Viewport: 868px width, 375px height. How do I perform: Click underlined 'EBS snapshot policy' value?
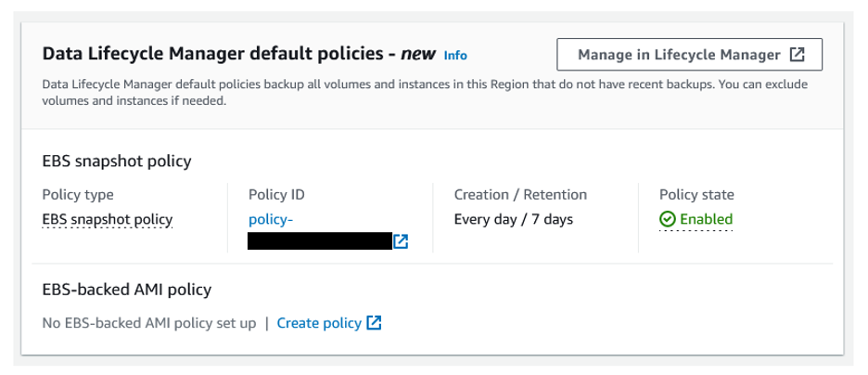point(108,219)
